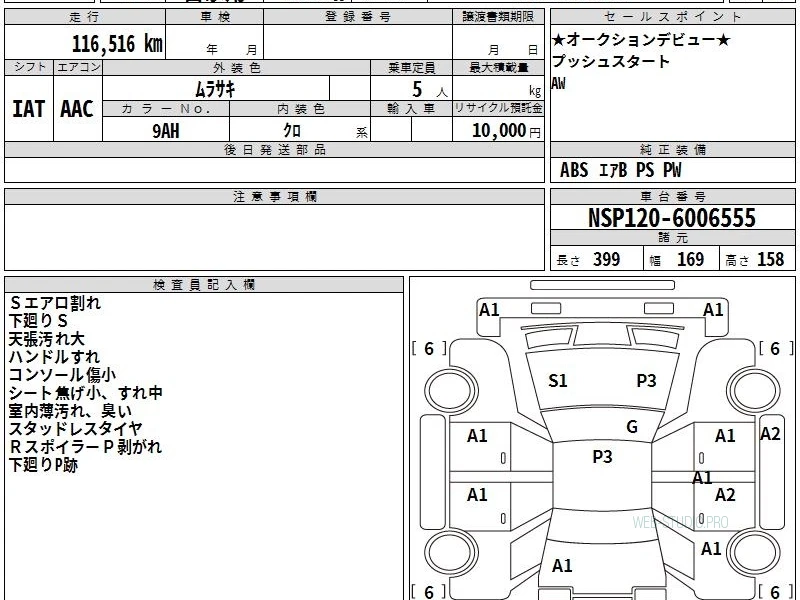Select the IAT shift value
This screenshot has height=600, width=800.
(x=29, y=109)
